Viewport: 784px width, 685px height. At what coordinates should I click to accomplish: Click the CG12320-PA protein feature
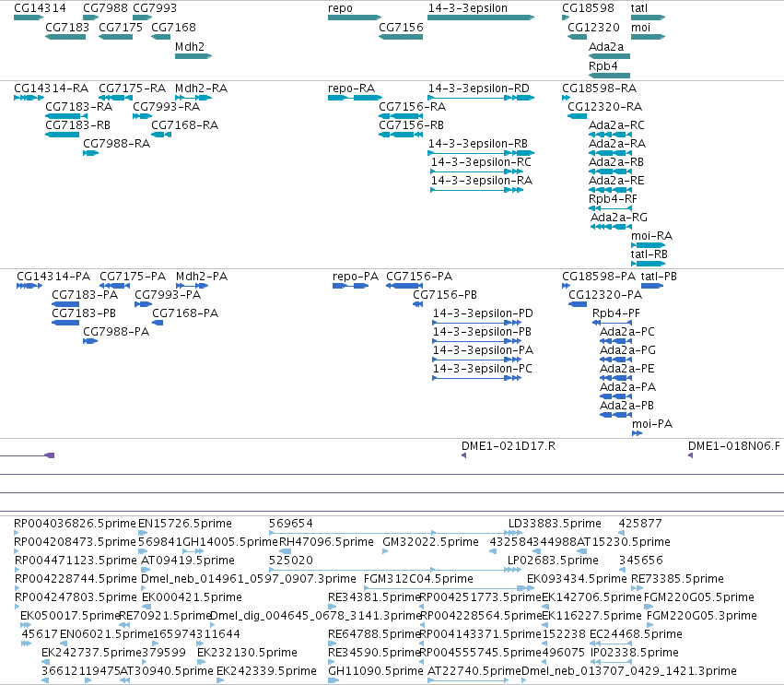click(x=578, y=304)
